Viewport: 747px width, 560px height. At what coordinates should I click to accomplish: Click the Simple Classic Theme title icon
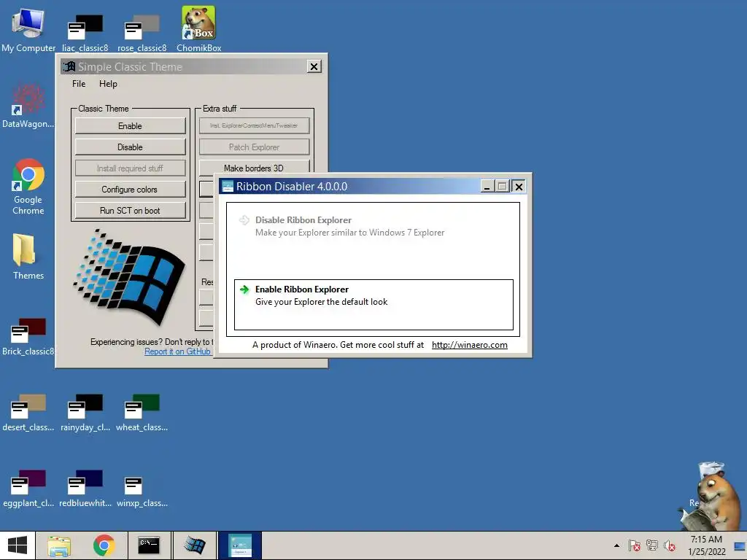click(69, 66)
